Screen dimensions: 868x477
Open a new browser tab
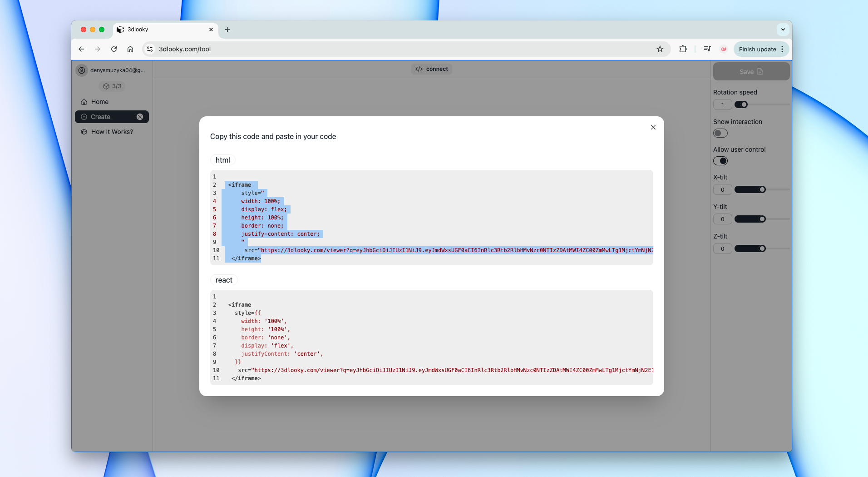[227, 30]
